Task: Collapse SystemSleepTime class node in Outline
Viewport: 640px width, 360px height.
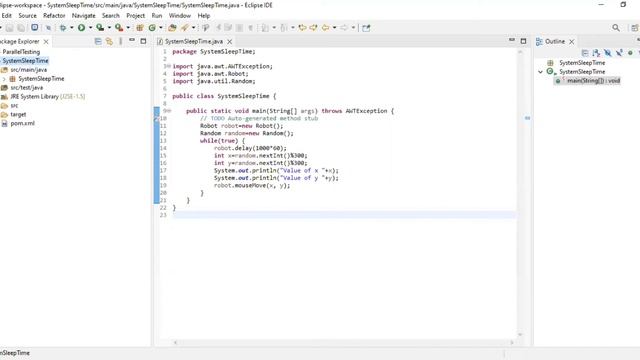Action: (540, 72)
